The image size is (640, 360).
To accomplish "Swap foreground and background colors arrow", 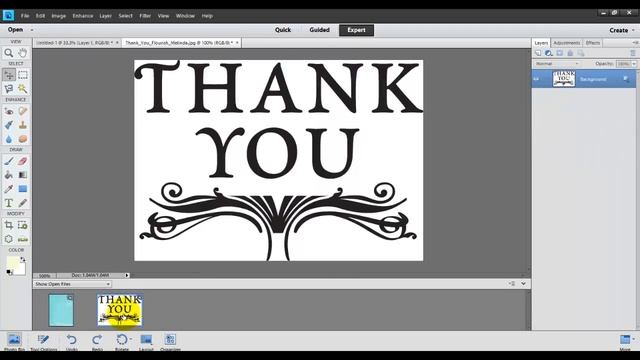I will (23, 259).
